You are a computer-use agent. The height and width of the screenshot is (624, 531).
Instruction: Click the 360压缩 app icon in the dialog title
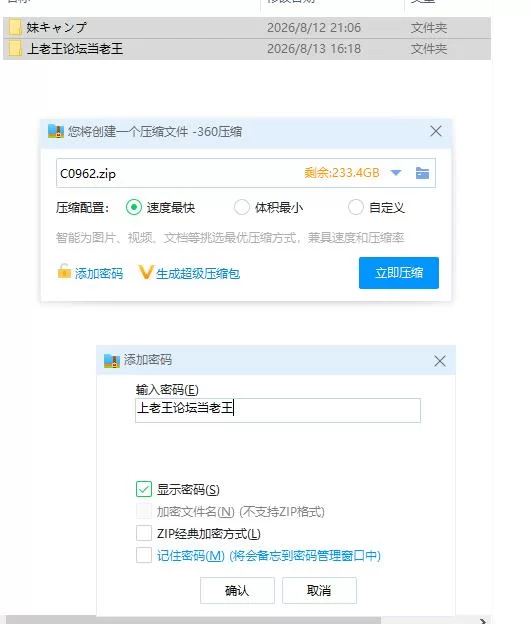tap(56, 131)
